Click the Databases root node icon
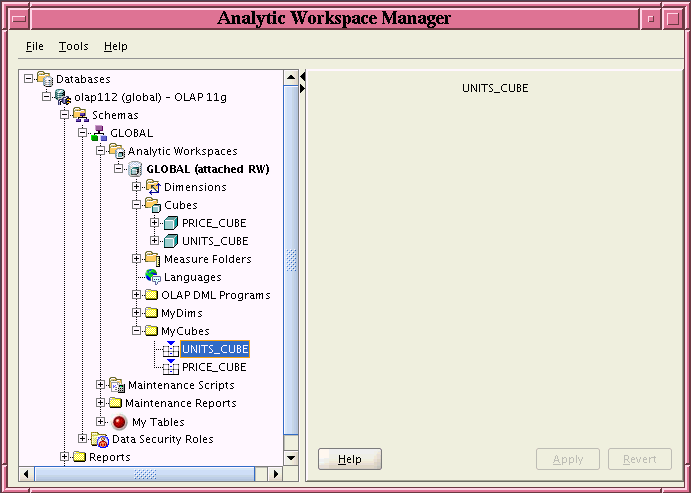The image size is (691, 493). point(44,79)
